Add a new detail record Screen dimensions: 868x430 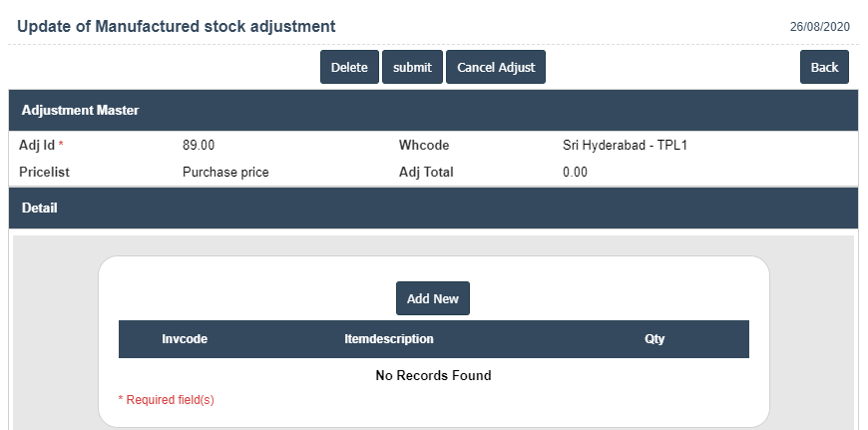coord(433,298)
